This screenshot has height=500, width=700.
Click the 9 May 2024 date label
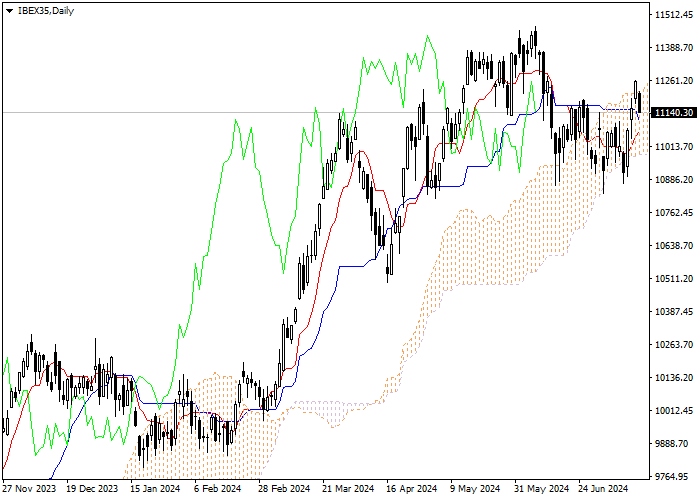pyautogui.click(x=475, y=489)
